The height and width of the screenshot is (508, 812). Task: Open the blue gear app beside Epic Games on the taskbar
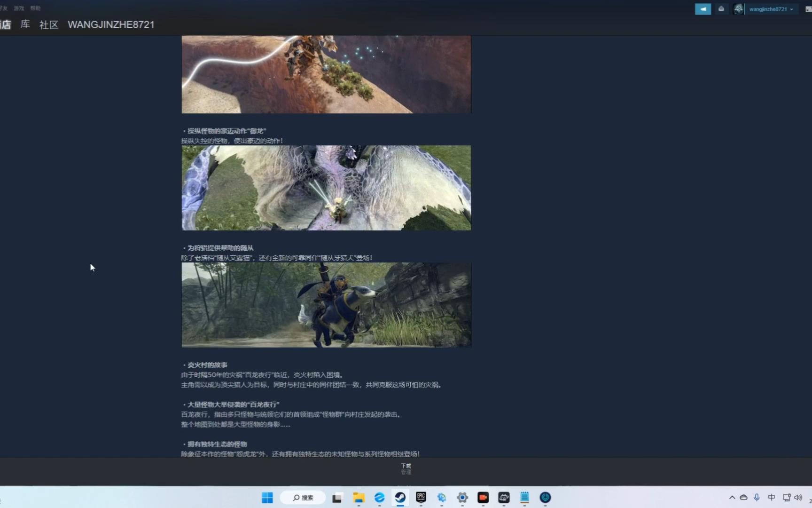pyautogui.click(x=441, y=498)
